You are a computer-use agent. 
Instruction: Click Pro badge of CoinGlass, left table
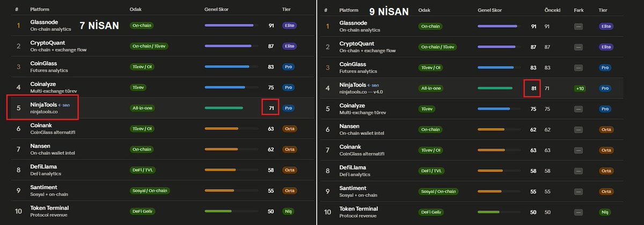coord(289,67)
